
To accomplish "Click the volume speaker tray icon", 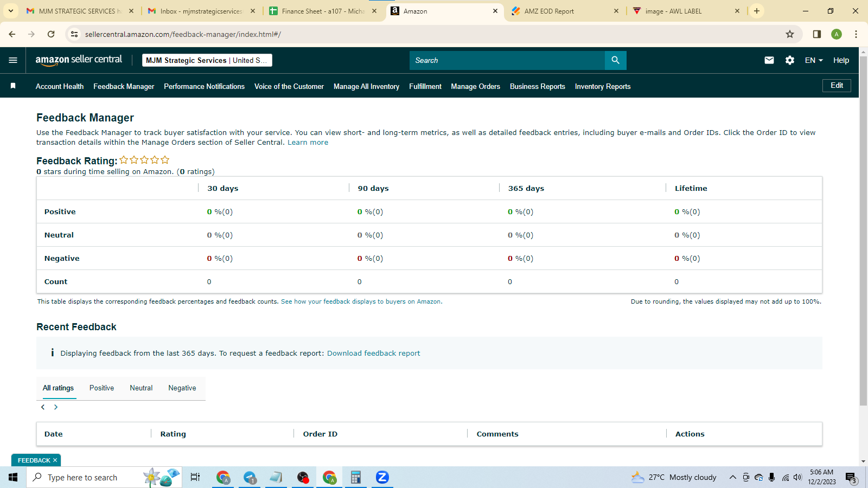I will click(x=797, y=477).
